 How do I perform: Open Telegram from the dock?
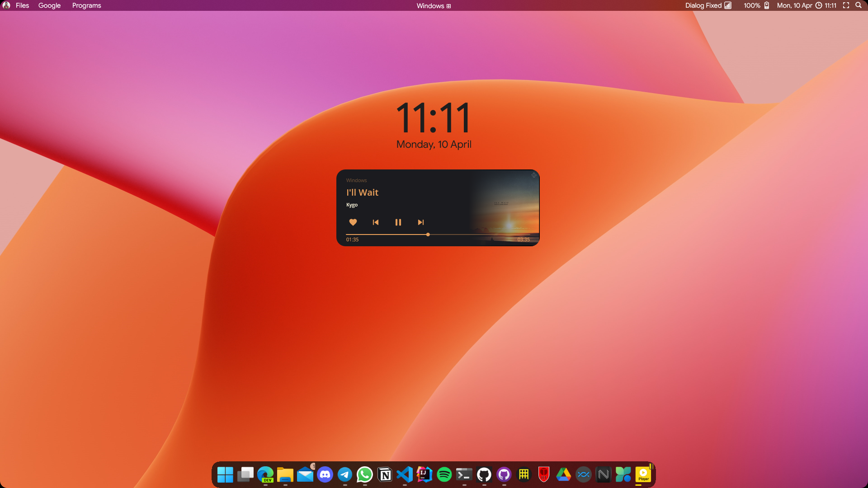tap(345, 474)
